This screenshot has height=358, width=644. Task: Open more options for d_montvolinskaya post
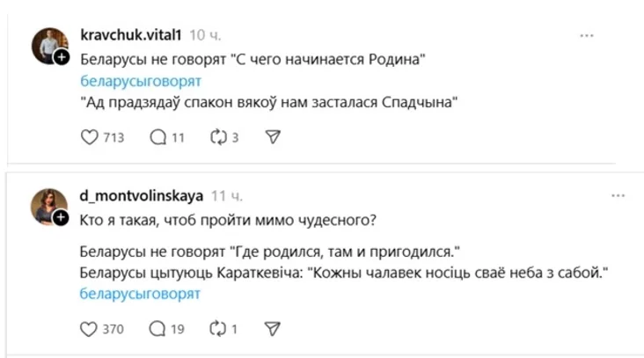click(x=587, y=195)
